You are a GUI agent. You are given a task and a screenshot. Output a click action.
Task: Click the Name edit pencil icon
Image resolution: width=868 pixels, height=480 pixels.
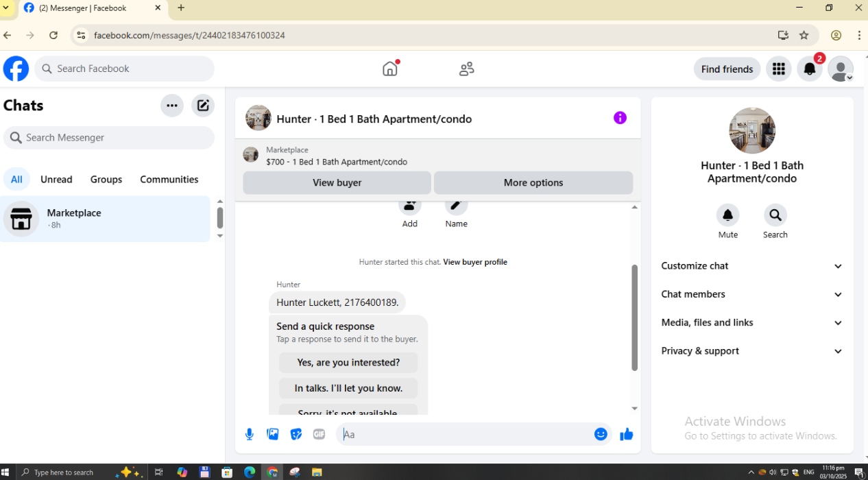[x=456, y=206]
